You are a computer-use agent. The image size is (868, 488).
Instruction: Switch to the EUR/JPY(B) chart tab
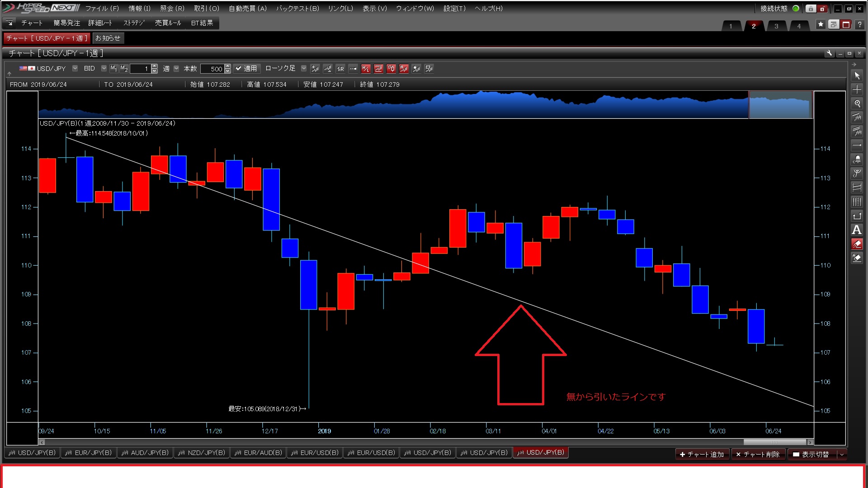[x=89, y=452]
